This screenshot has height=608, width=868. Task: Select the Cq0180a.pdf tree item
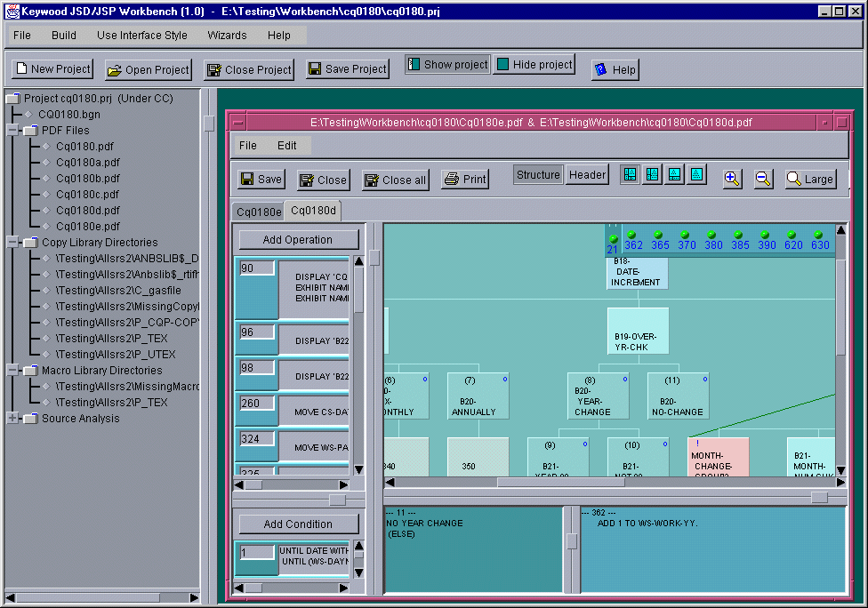click(x=87, y=163)
